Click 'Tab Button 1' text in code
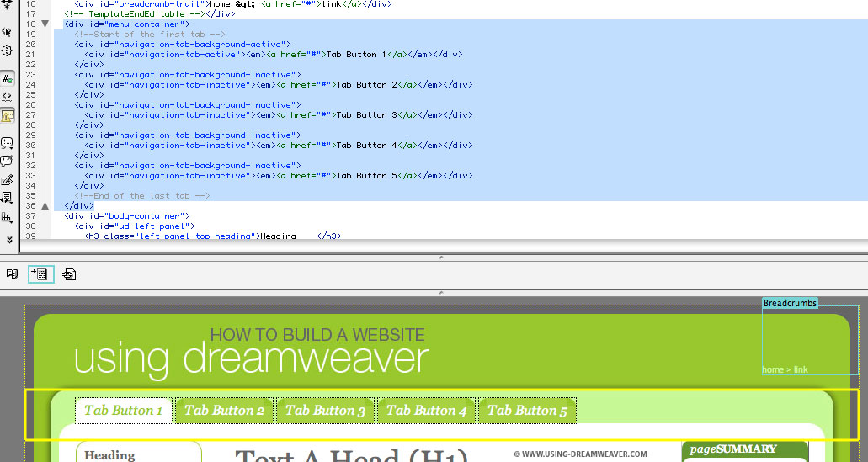The height and width of the screenshot is (462, 868). (356, 54)
